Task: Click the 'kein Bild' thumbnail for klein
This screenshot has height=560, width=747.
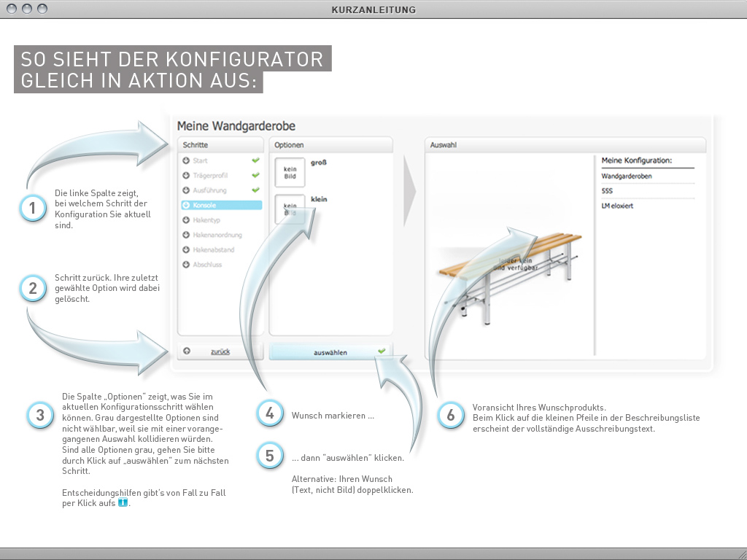Action: (290, 209)
